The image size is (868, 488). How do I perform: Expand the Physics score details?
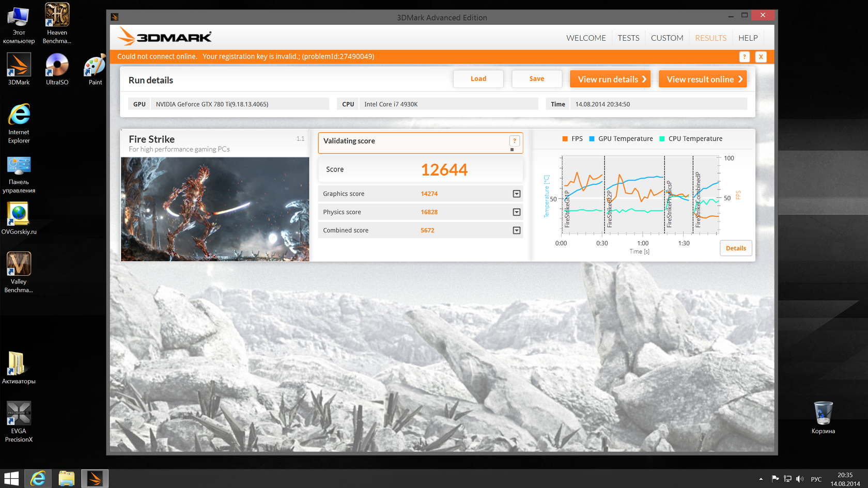[516, 212]
